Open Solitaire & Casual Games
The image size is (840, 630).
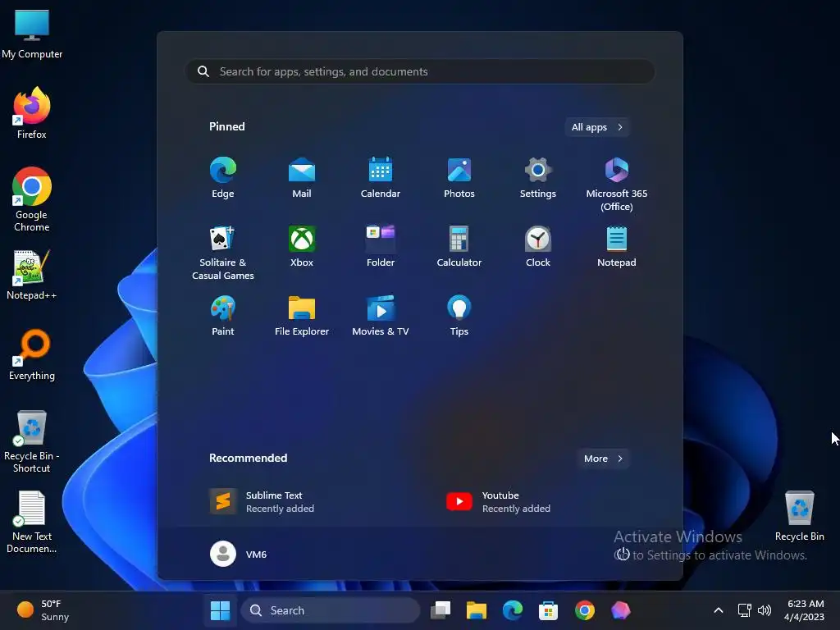[223, 253]
